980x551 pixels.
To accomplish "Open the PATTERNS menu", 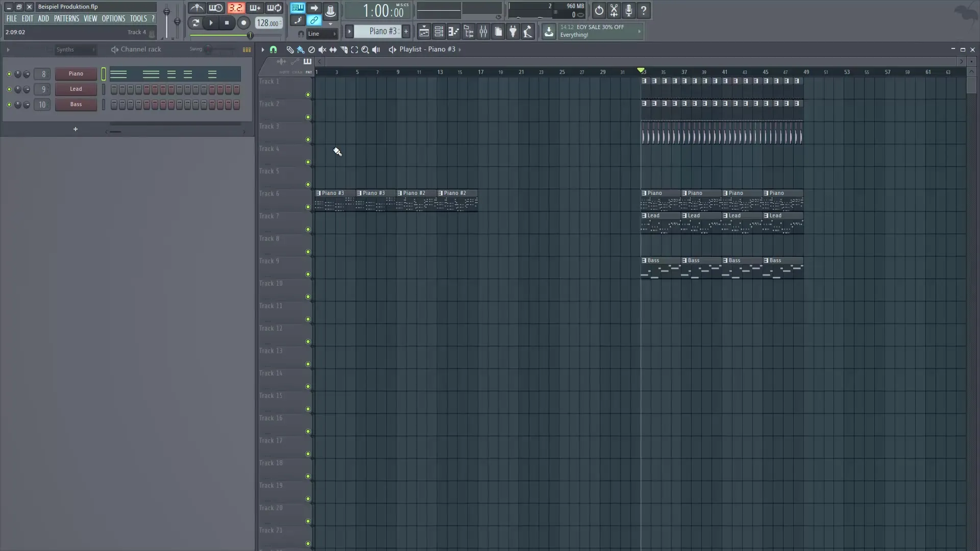I will [66, 18].
